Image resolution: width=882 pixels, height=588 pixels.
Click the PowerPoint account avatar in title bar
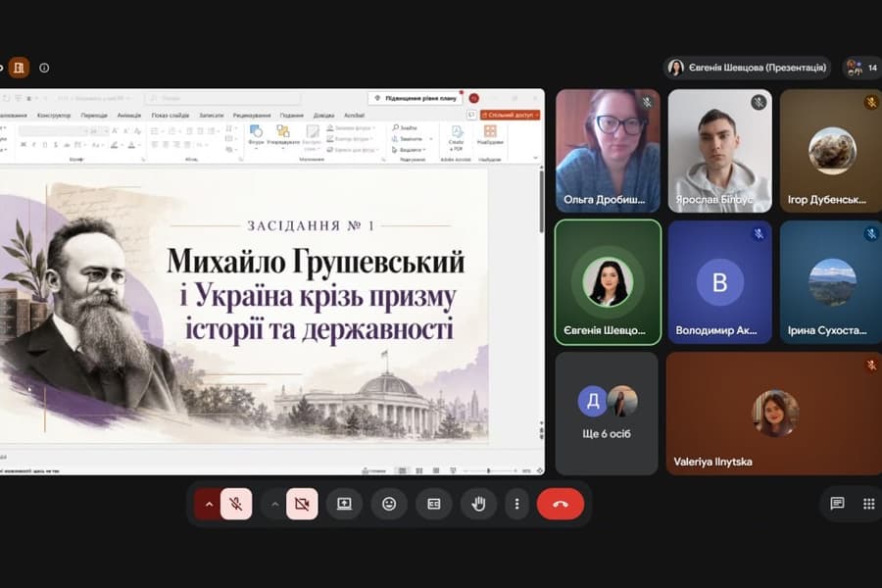(473, 98)
